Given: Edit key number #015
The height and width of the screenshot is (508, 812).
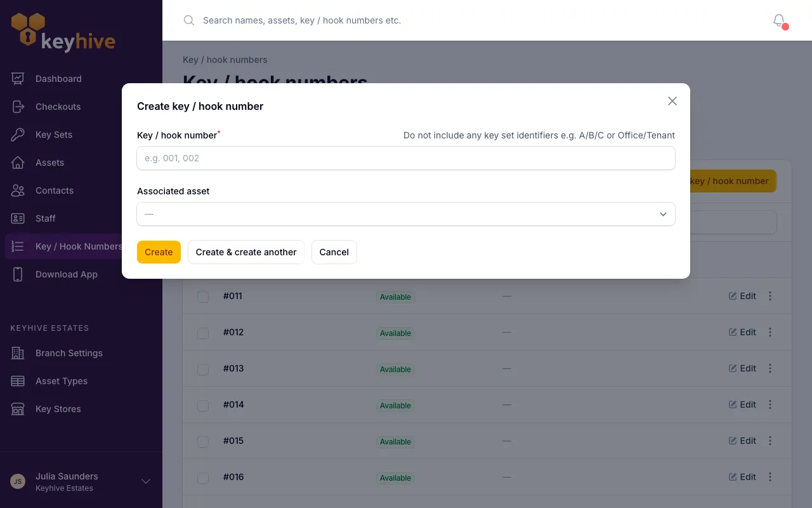Looking at the screenshot, I should click(742, 441).
